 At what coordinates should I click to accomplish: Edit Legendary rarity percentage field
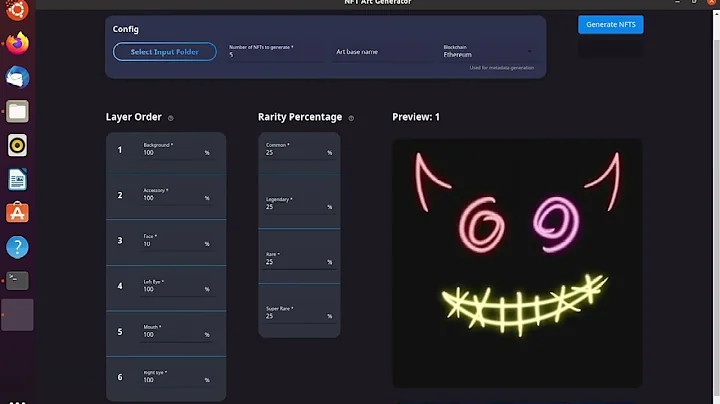coord(299,204)
